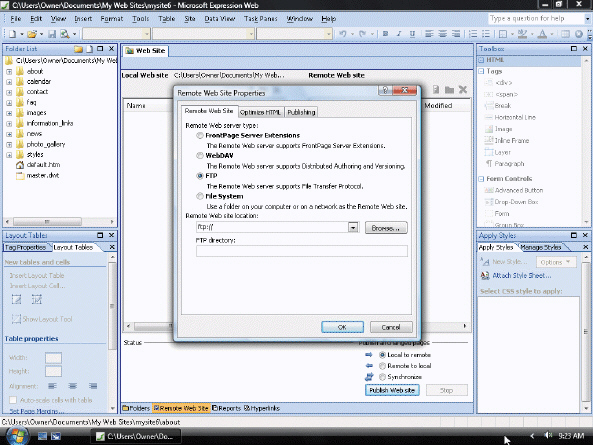
Task: Click the Center alignment toolbar icon
Action: click(x=442, y=34)
